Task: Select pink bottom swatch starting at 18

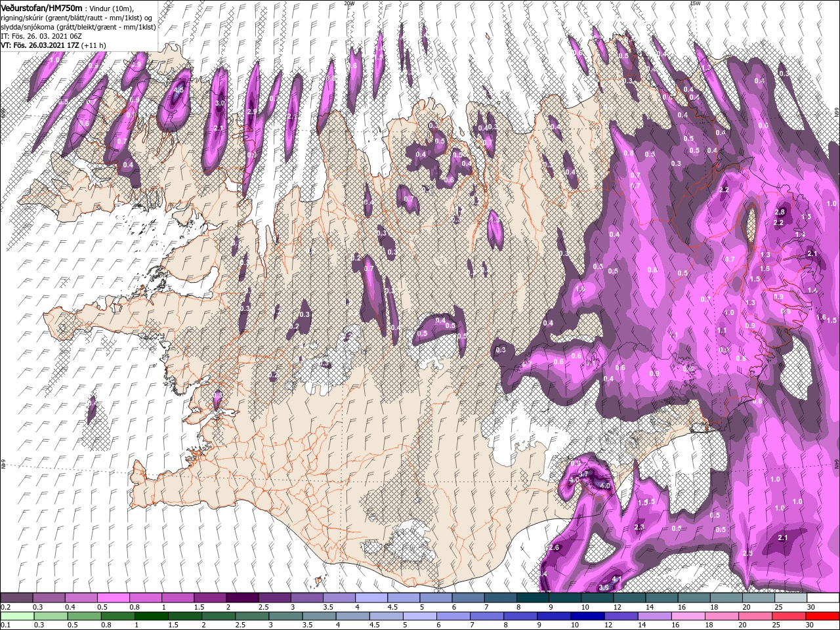Action: [x=721, y=616]
